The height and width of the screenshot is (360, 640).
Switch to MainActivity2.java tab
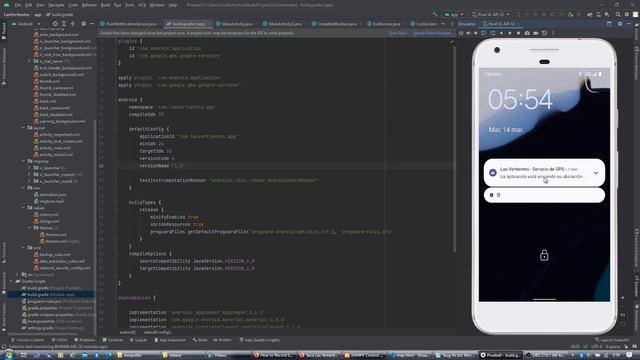click(285, 24)
